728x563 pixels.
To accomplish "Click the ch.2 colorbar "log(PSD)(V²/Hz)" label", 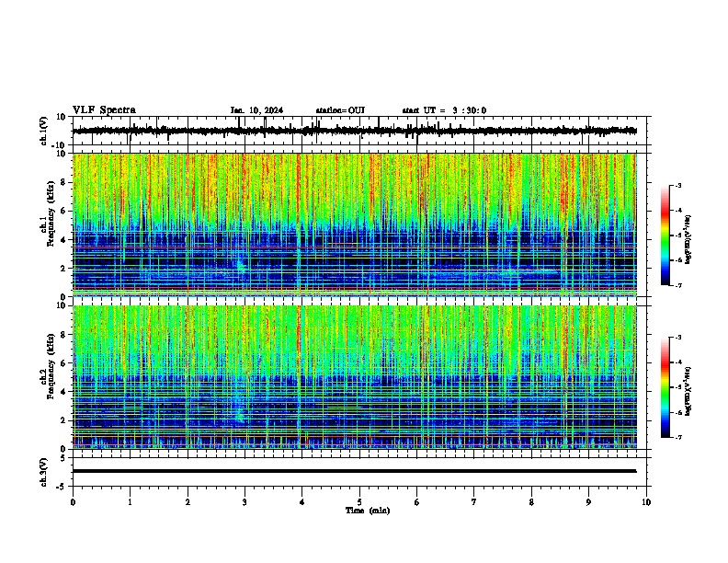I will [x=688, y=391].
